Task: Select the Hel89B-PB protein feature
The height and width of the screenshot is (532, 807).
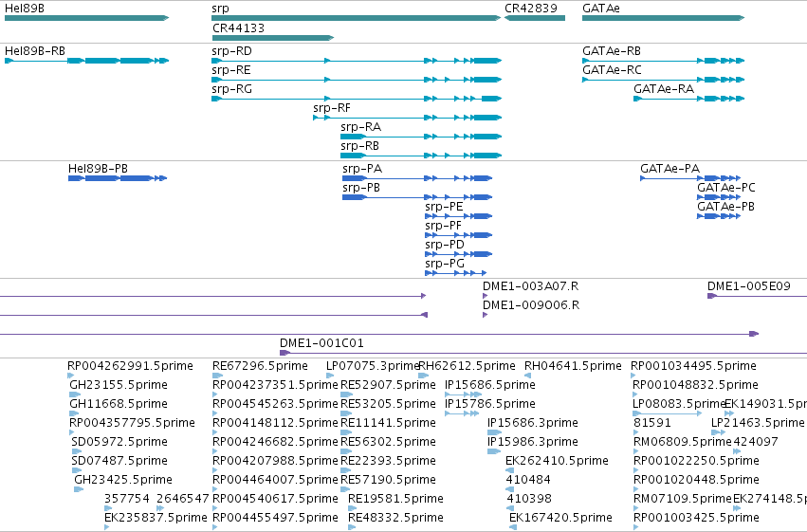Action: [118, 178]
